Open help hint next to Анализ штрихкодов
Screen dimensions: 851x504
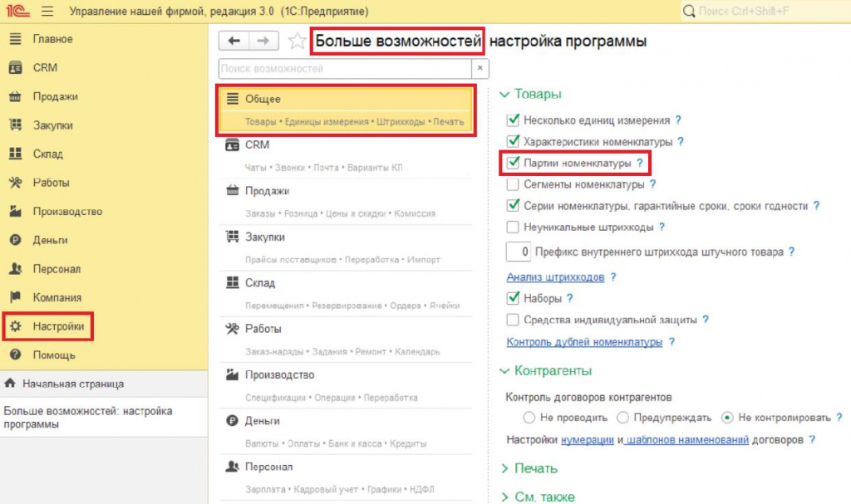click(x=613, y=276)
